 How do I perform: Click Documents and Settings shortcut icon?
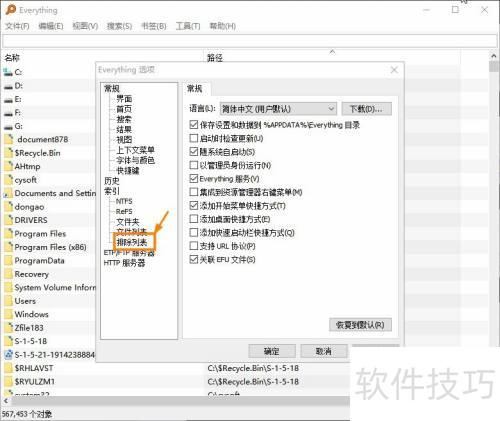pyautogui.click(x=8, y=193)
